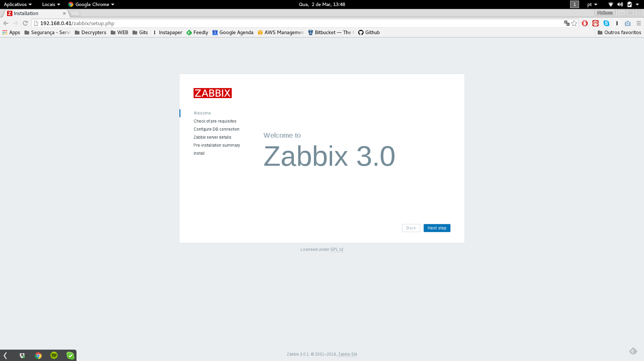644x361 pixels.
Task: Click the Opera-style red O extension icon
Action: coord(585,23)
